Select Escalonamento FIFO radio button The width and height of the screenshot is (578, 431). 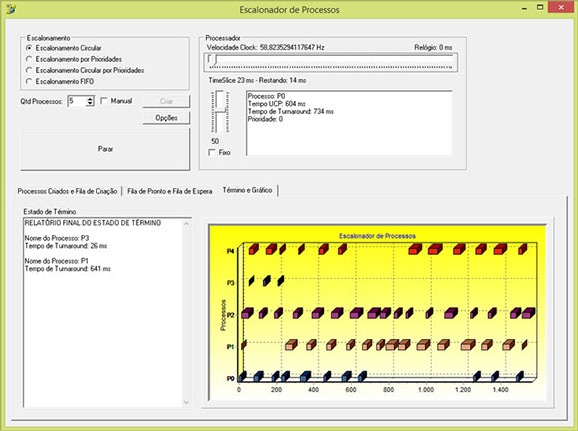pos(29,81)
